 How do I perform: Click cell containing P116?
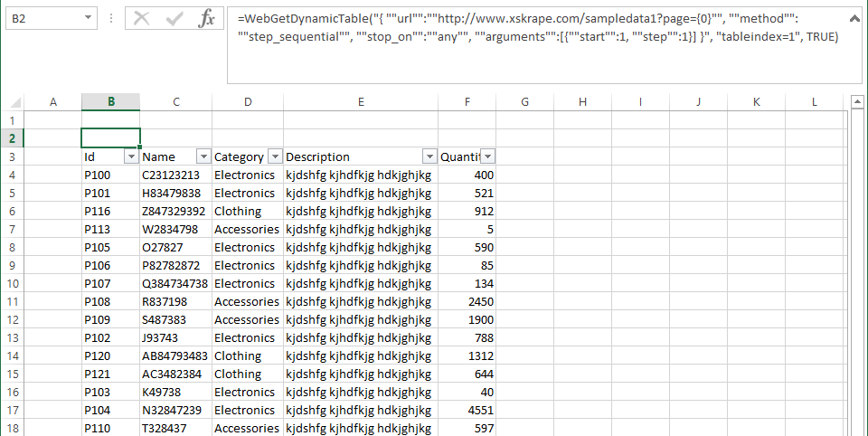(x=110, y=211)
